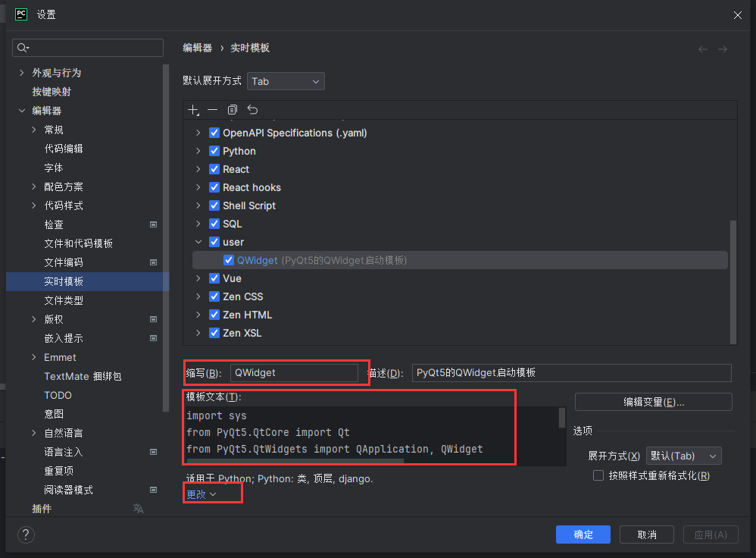This screenshot has width=756, height=558.
Task: Open the 默认展开方式 Tab dropdown
Action: pos(286,82)
